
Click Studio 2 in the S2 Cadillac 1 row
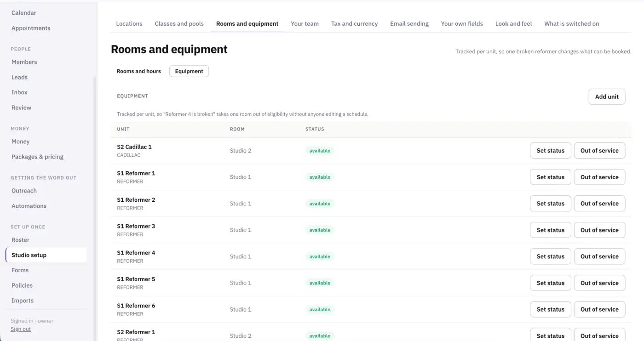click(241, 151)
